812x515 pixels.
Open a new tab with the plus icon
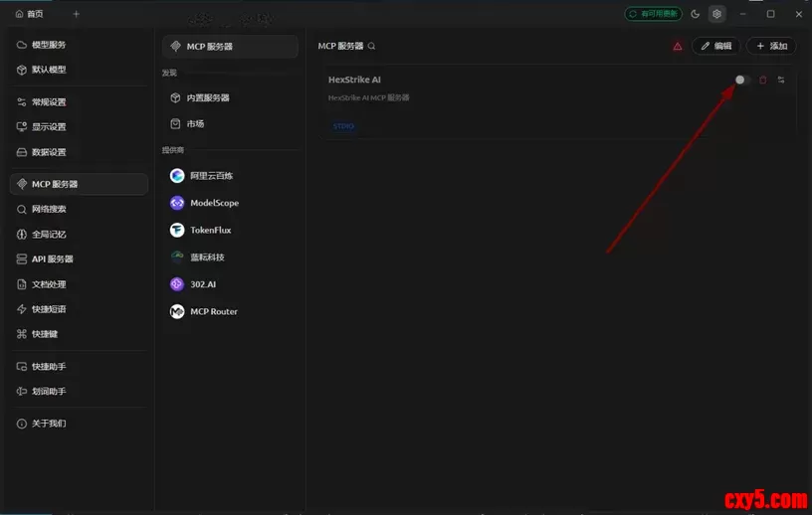pos(77,14)
